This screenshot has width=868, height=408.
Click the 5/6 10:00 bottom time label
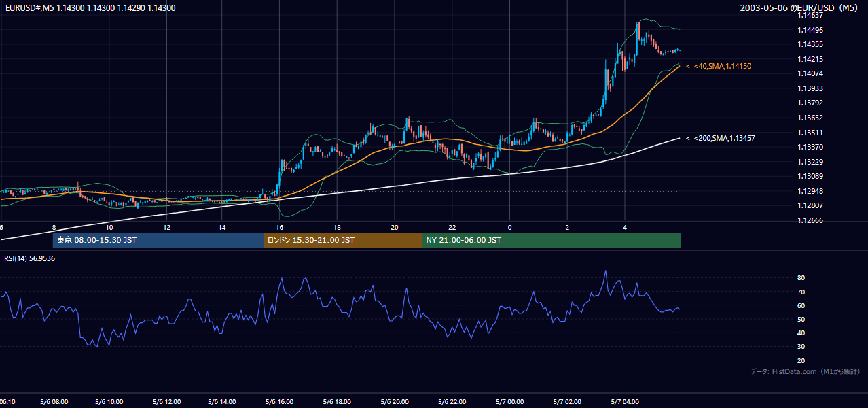(109, 402)
